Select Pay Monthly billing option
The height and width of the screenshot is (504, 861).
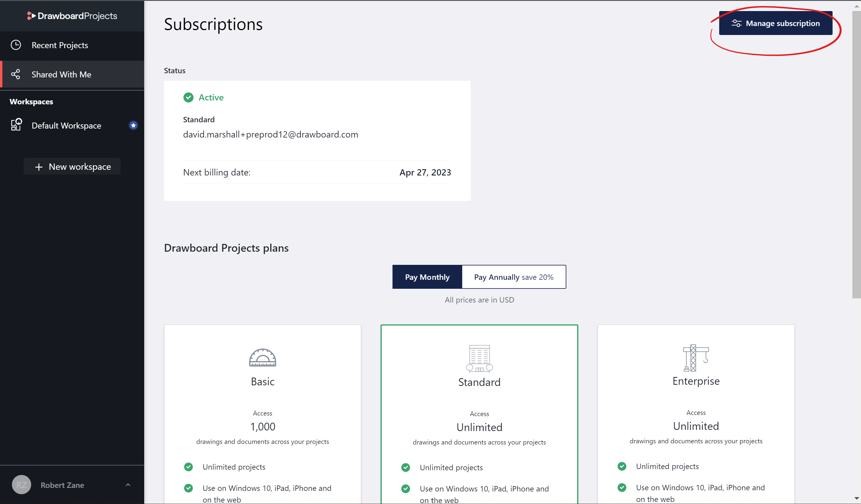[427, 277]
